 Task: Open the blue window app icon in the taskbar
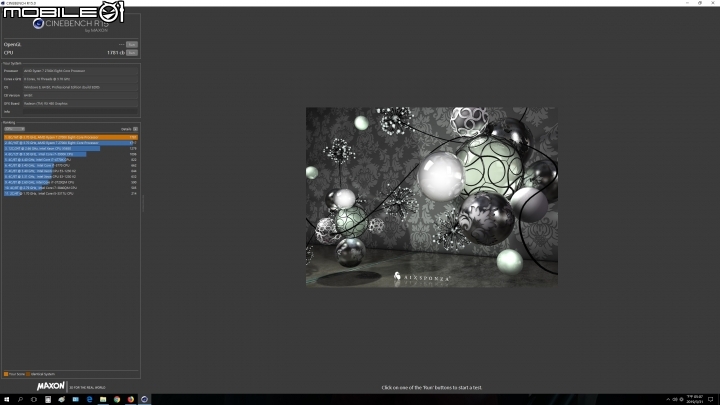[75, 399]
